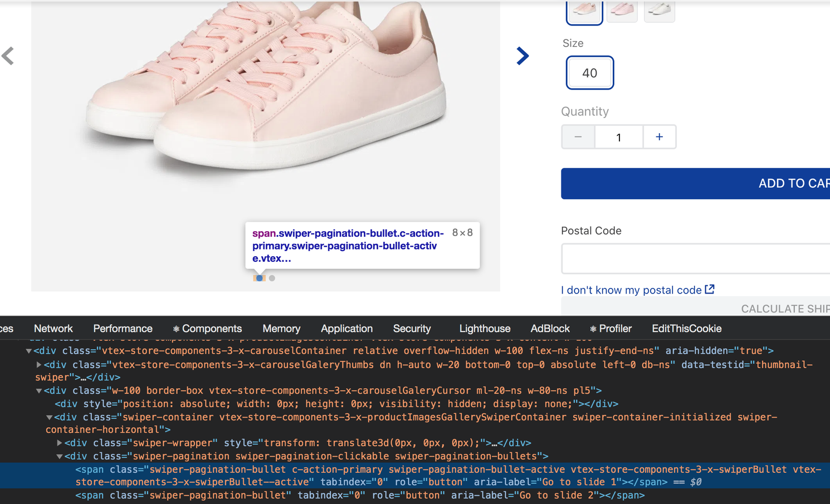
Task: Open the Performance tab in DevTools
Action: click(x=123, y=329)
